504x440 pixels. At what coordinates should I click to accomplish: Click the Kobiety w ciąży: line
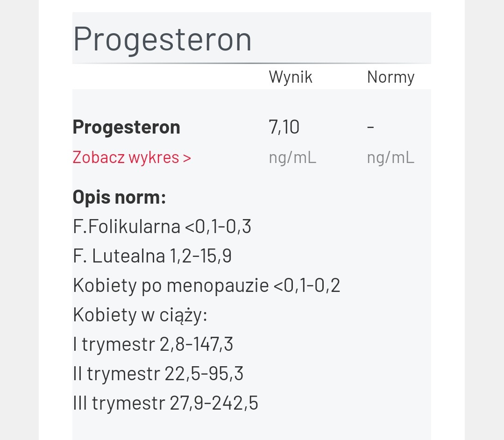(x=140, y=315)
